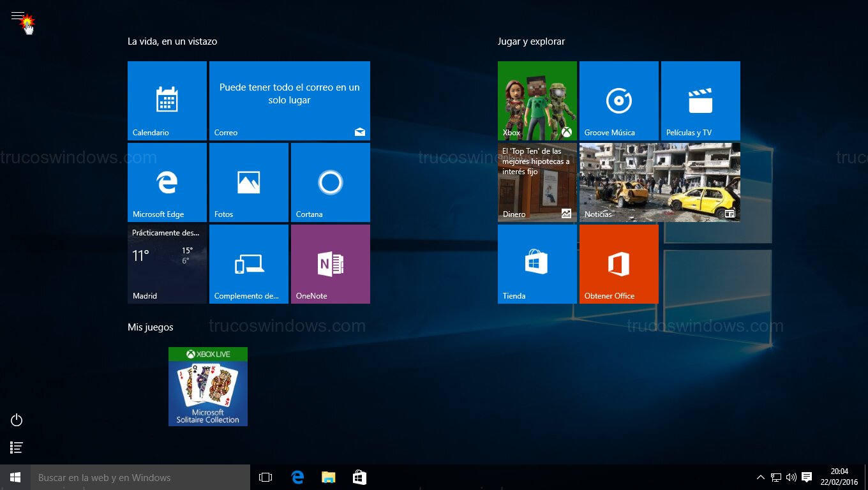Launch Microsoft Edge from its Start tile
The image size is (868, 490).
click(167, 182)
